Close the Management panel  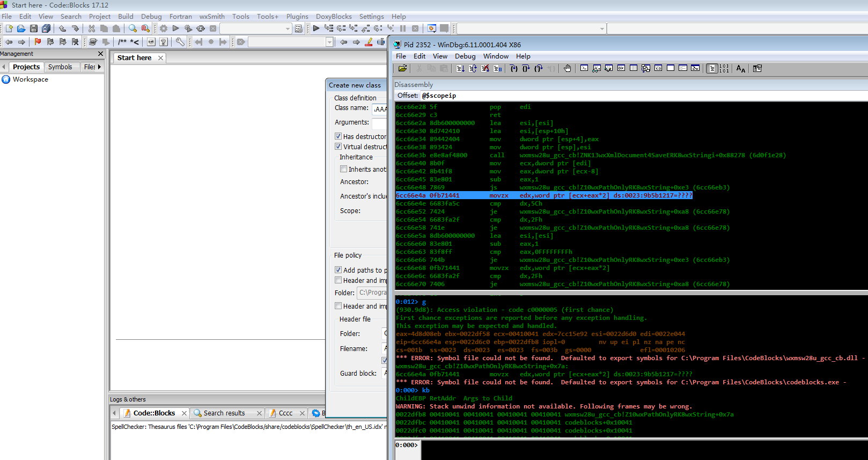click(100, 54)
